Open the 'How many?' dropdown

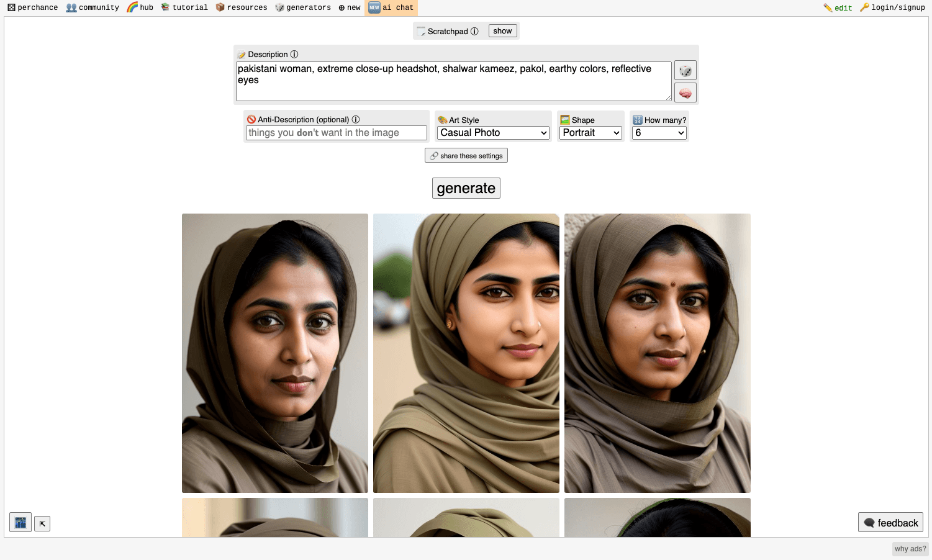click(659, 132)
